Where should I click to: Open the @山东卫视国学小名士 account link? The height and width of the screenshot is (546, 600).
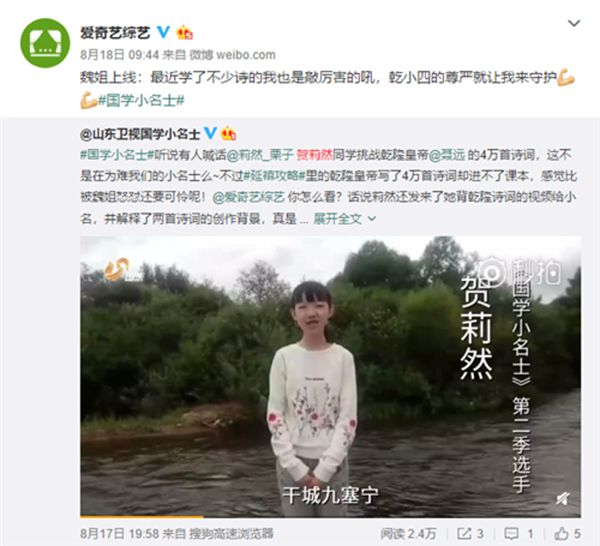point(140,134)
